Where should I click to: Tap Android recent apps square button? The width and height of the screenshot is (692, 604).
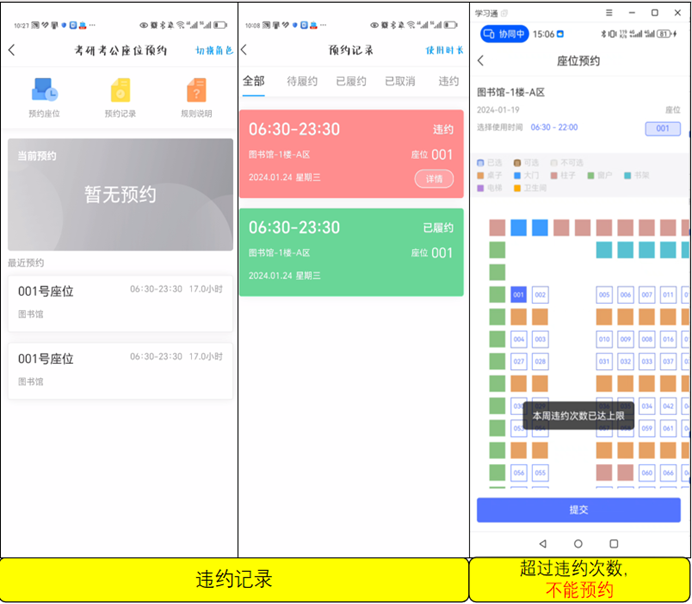pyautogui.click(x=613, y=544)
